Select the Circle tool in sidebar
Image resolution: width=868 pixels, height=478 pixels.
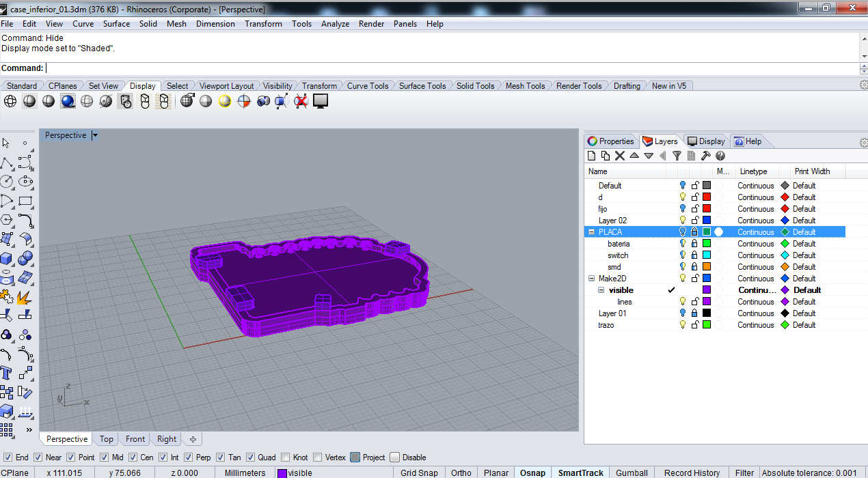[x=7, y=182]
